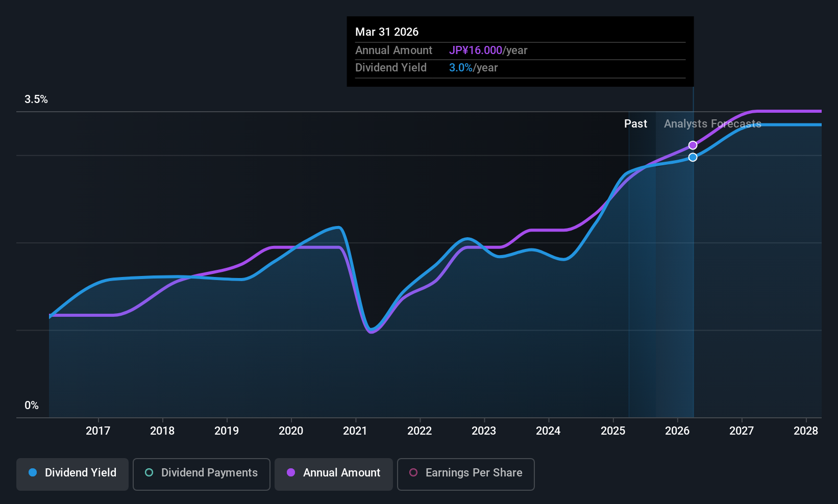Click the Mar 31 2026 tooltip header
Image resolution: width=838 pixels, height=504 pixels.
pos(387,32)
